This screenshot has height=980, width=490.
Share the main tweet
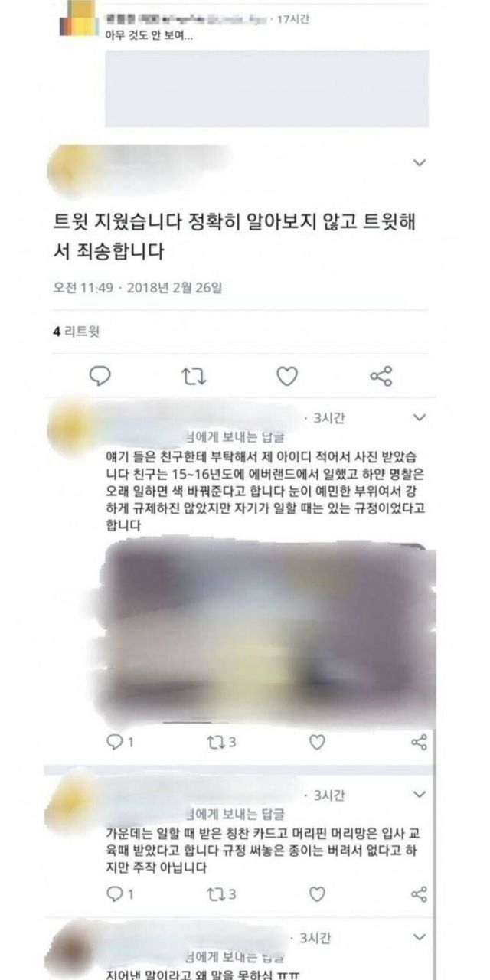(x=381, y=376)
